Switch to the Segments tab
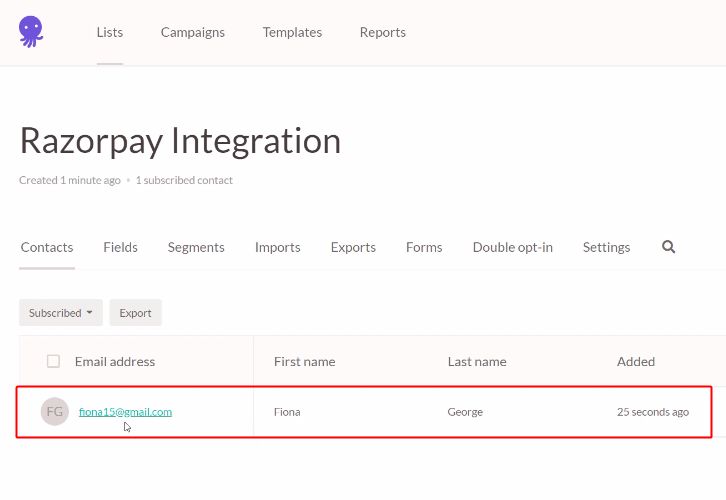Viewport: 726px width, 500px height. [196, 247]
